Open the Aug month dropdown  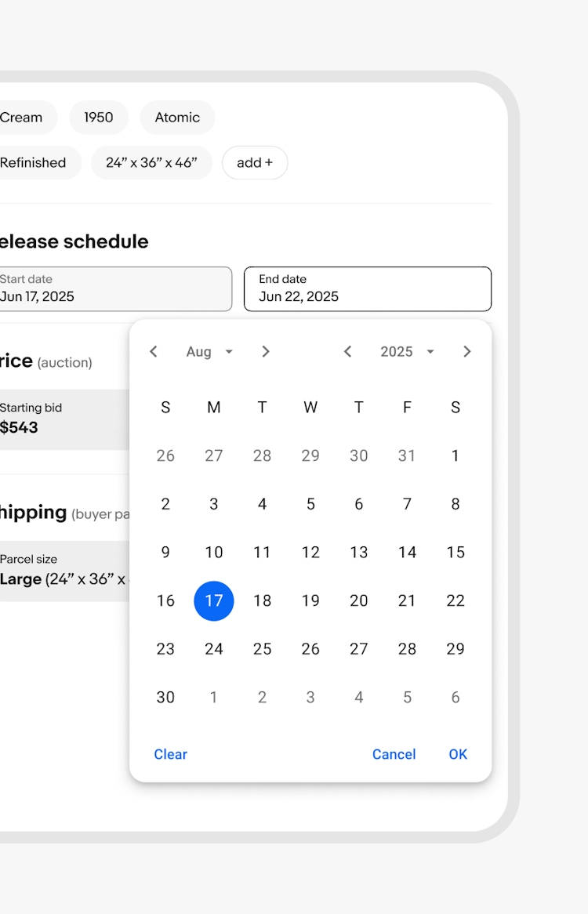[208, 351]
